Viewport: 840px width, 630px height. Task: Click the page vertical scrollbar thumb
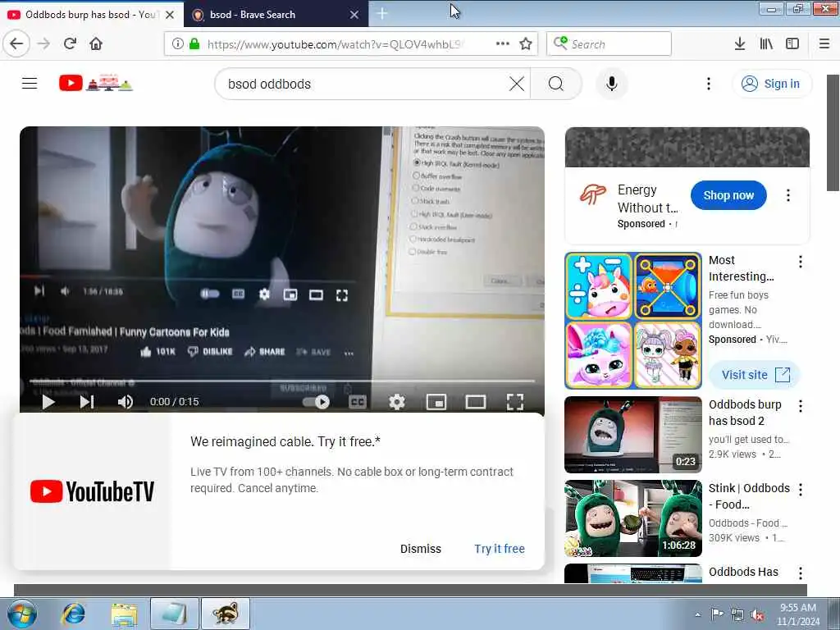[x=833, y=133]
